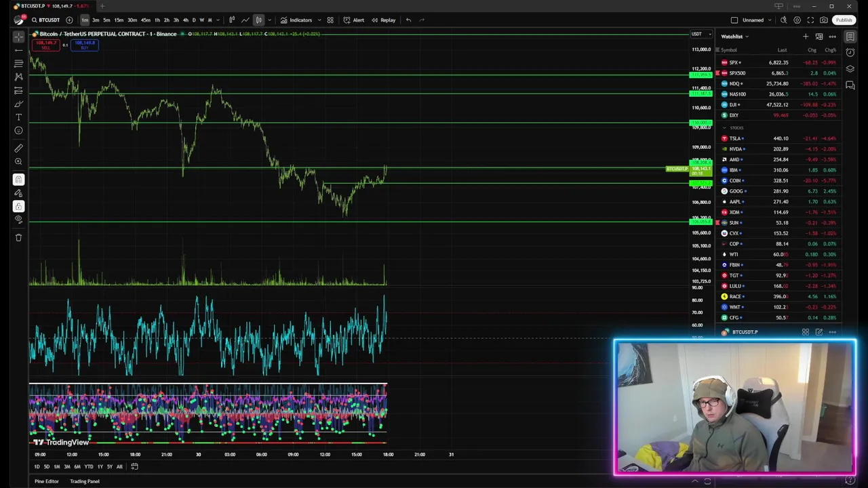Expand the timeframe interval dropdown
This screenshot has height=488, width=868.
[218, 20]
